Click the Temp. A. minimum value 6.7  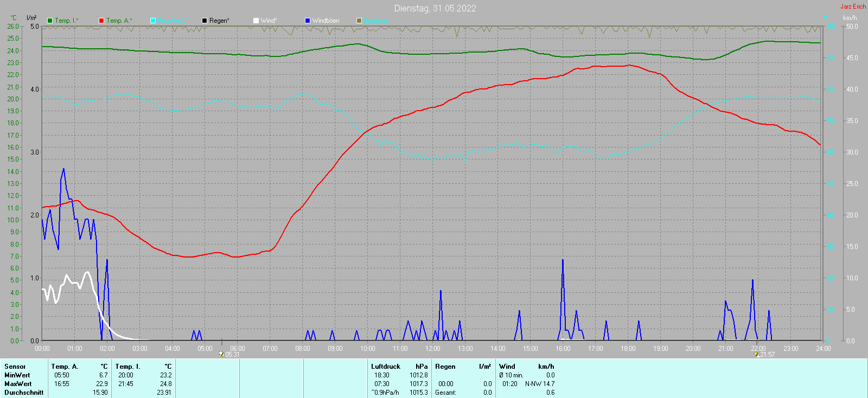point(104,375)
